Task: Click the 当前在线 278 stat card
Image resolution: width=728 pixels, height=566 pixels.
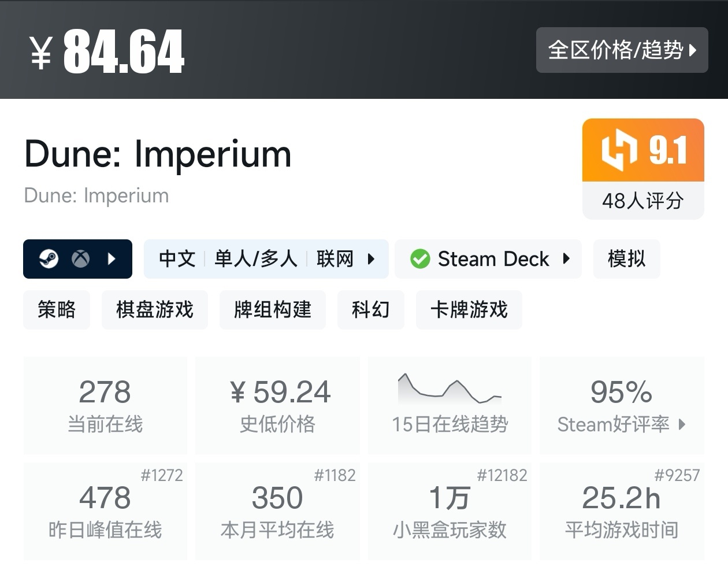Action: (x=105, y=405)
